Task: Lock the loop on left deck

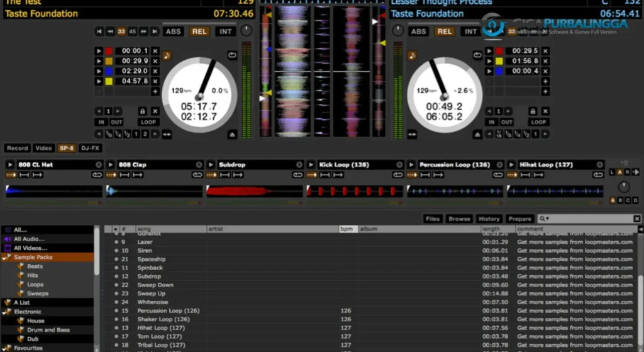Action: tap(142, 111)
